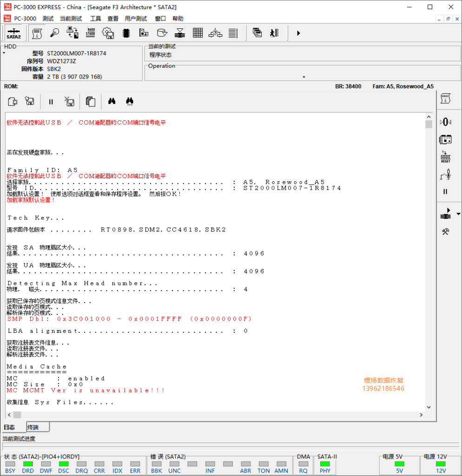Open the 测试 menu
This screenshot has width=462, height=476.
click(x=48, y=19)
